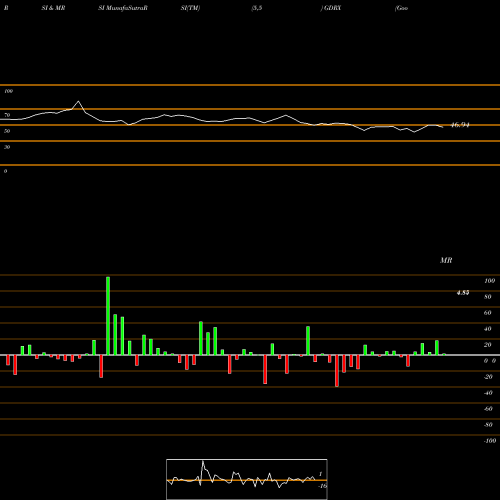Click the MR scale's -80 label

pyautogui.click(x=488, y=425)
